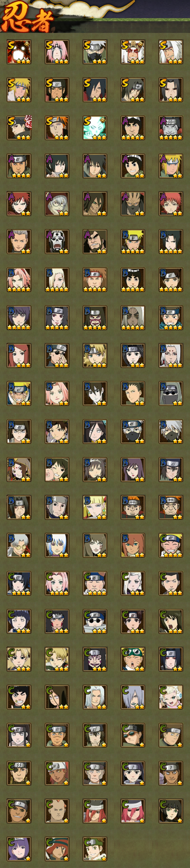Choose S-rank Minato with yellow hair
This screenshot has width=190, height=868.
(19, 90)
